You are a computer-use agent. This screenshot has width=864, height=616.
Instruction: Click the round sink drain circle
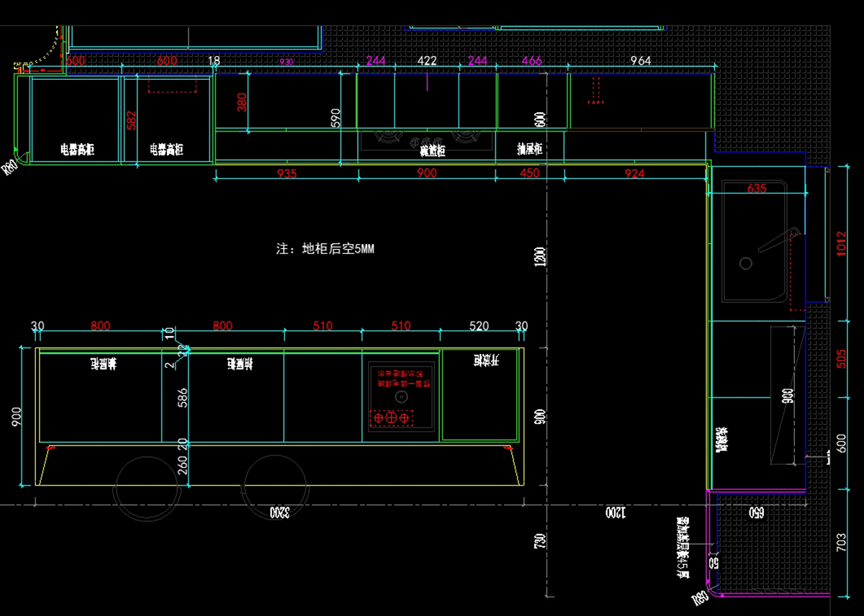pyautogui.click(x=746, y=263)
